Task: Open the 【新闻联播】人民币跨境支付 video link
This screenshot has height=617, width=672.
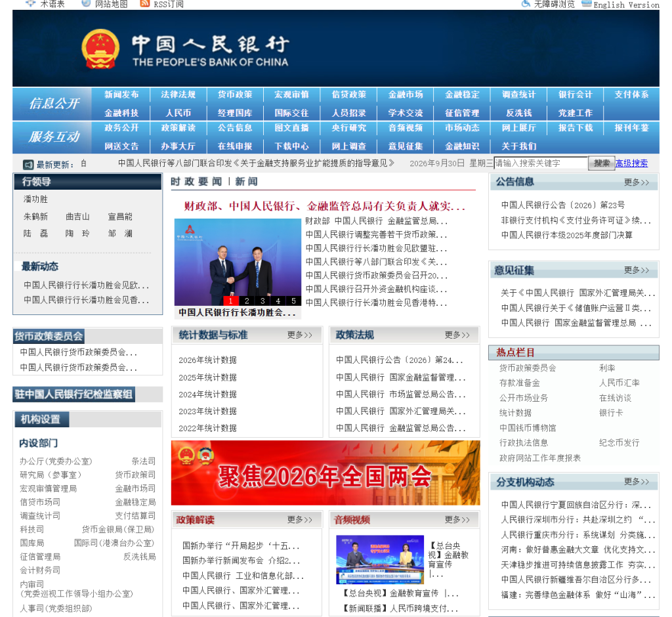Action: 400,608
